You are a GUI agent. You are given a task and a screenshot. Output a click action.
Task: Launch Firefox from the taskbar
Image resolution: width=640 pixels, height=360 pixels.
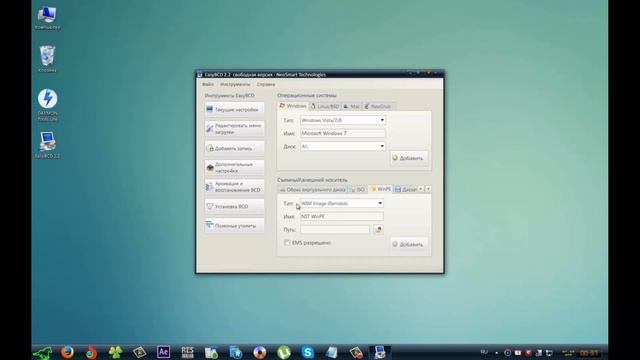67,352
